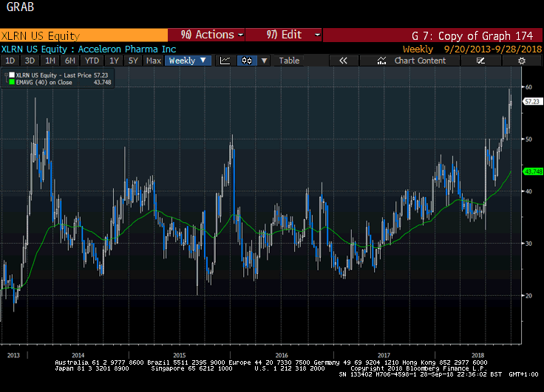This screenshot has width=544, height=392.
Task: Open the Edit menu
Action: 284,35
